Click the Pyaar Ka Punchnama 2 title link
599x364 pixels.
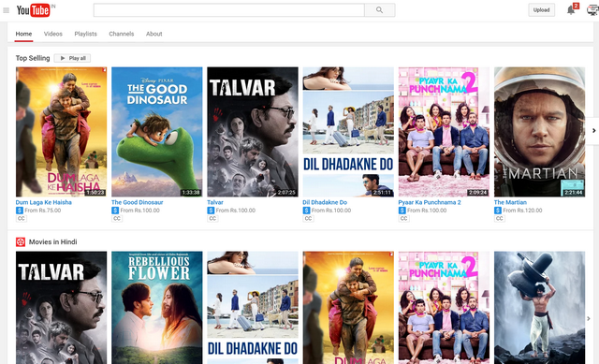[x=430, y=202]
